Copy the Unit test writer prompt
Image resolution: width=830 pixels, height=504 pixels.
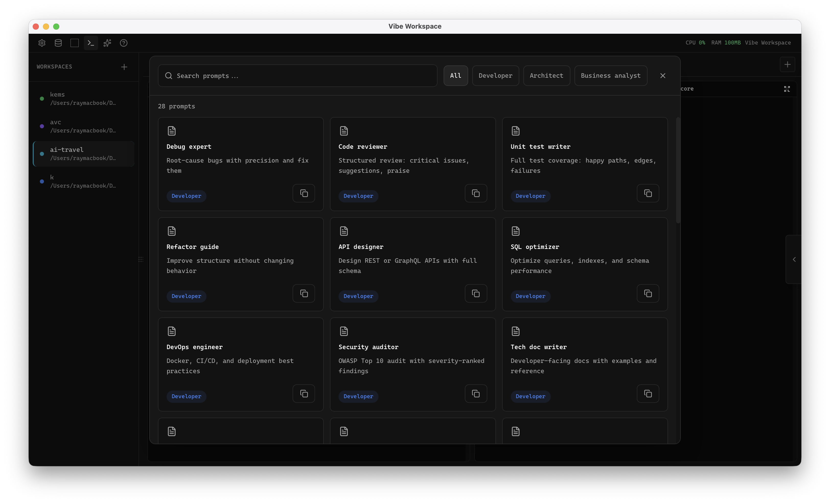pos(648,193)
